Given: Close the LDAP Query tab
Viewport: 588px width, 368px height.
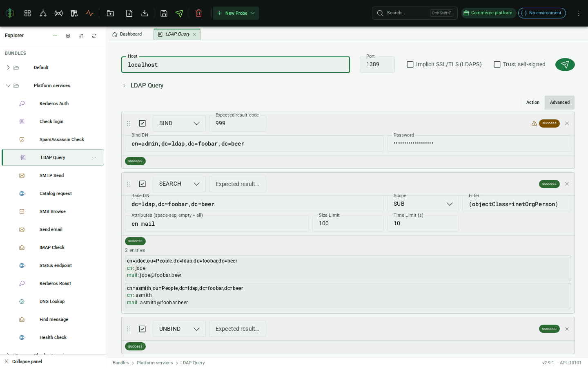Looking at the screenshot, I should [194, 34].
